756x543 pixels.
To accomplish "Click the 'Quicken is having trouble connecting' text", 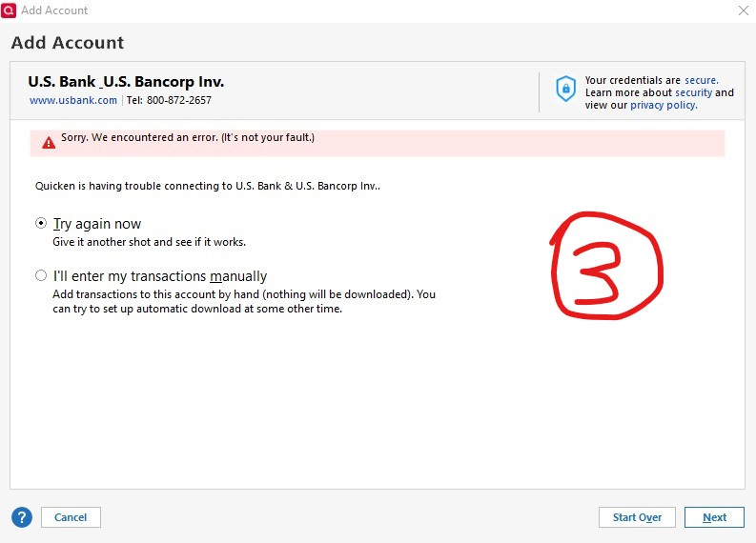I will click(208, 186).
